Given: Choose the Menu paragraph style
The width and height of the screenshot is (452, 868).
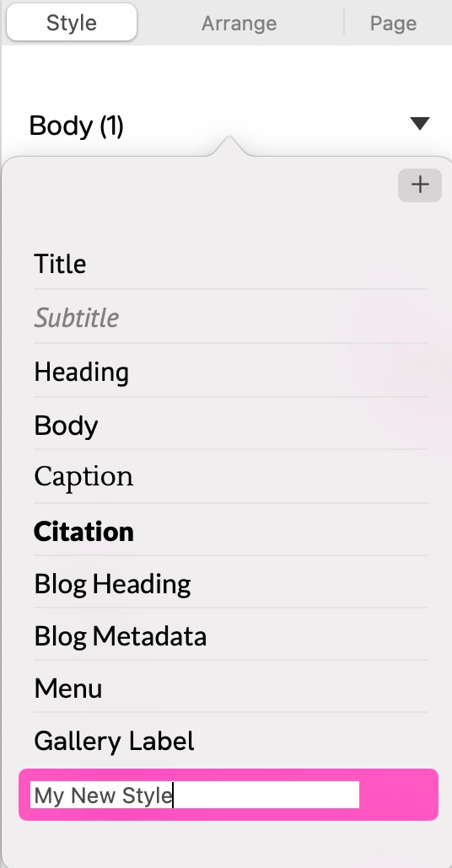Looking at the screenshot, I should pyautogui.click(x=230, y=688).
